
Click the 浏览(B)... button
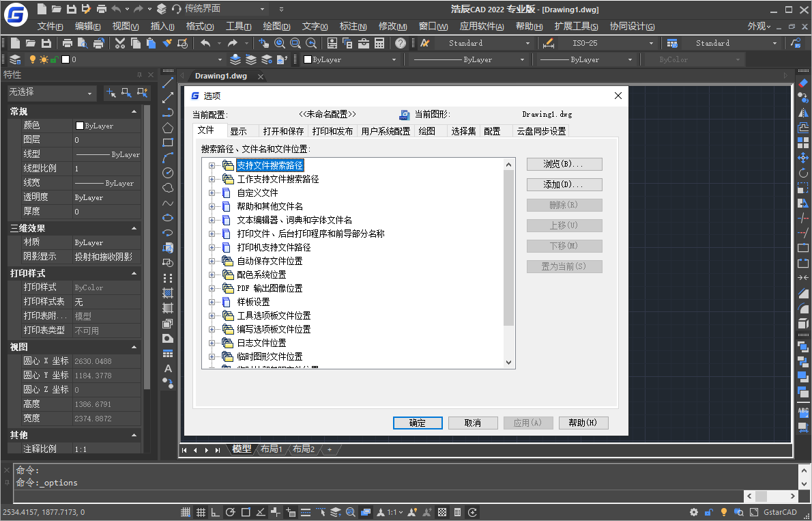(564, 165)
